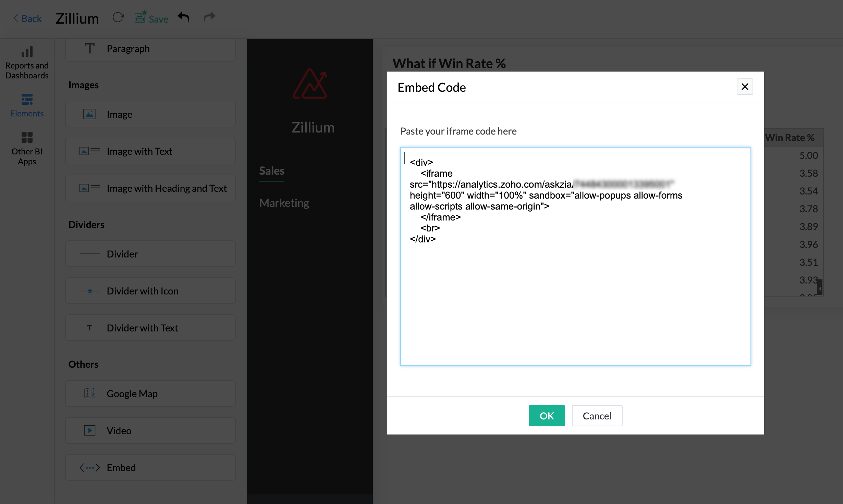Go Back using the Back link
The image size is (843, 504).
pyautogui.click(x=27, y=18)
